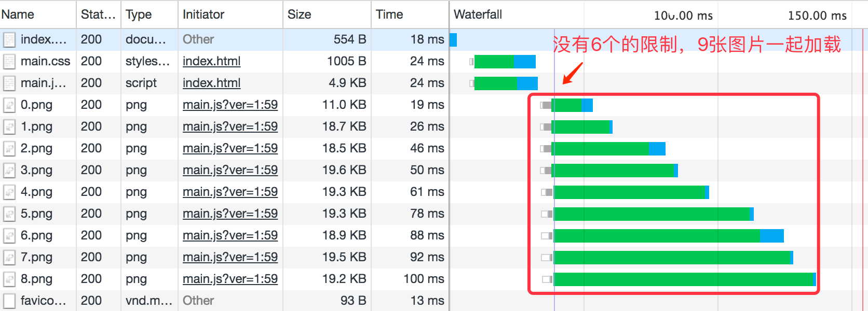The image size is (868, 311).
Task: Click the 8.png image file icon
Action: [x=9, y=279]
